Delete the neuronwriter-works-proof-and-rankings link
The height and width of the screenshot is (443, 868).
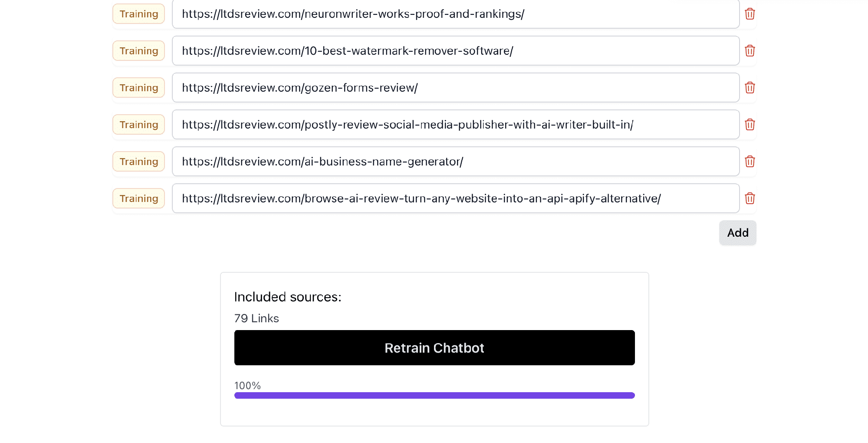[750, 14]
